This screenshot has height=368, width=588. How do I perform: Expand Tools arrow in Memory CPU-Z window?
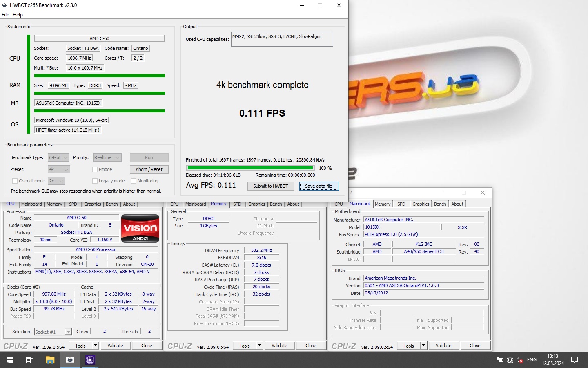259,346
